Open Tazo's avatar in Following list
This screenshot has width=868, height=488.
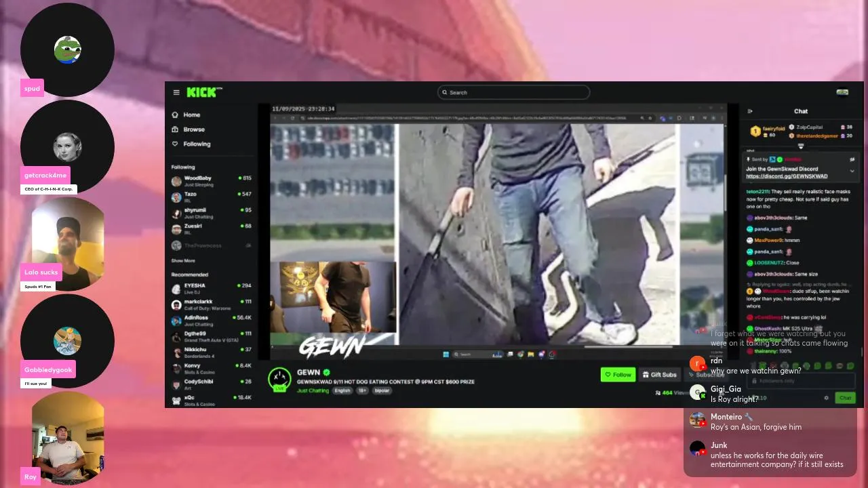[176, 197]
